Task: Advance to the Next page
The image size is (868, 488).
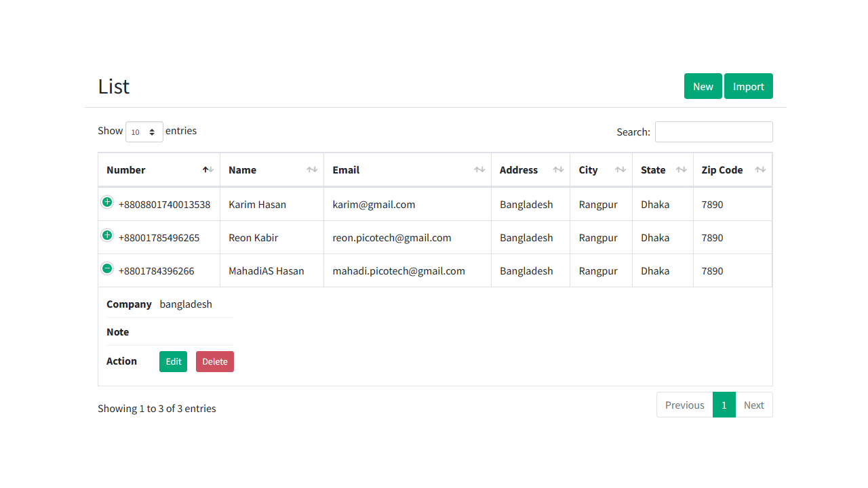Action: 753,405
